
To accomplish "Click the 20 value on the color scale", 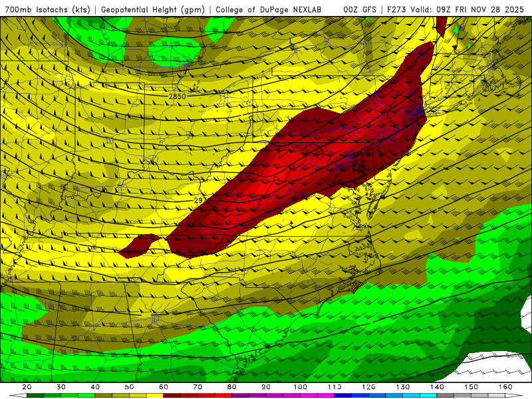I will tap(27, 387).
